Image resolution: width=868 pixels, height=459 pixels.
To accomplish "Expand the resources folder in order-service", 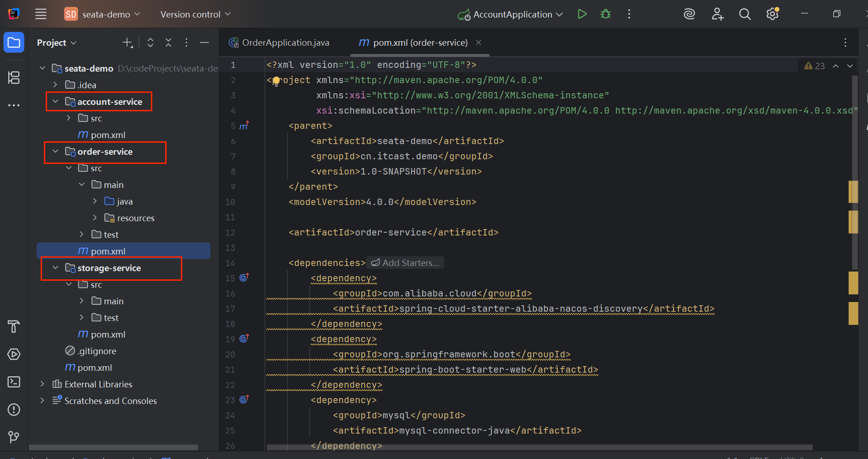I will [x=95, y=218].
